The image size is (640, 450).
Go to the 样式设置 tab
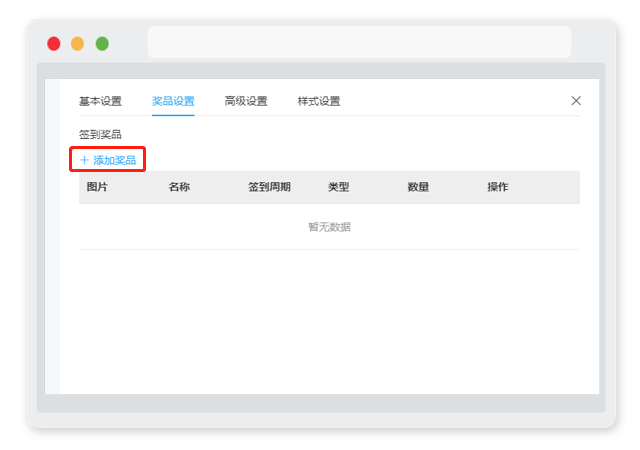tap(319, 101)
